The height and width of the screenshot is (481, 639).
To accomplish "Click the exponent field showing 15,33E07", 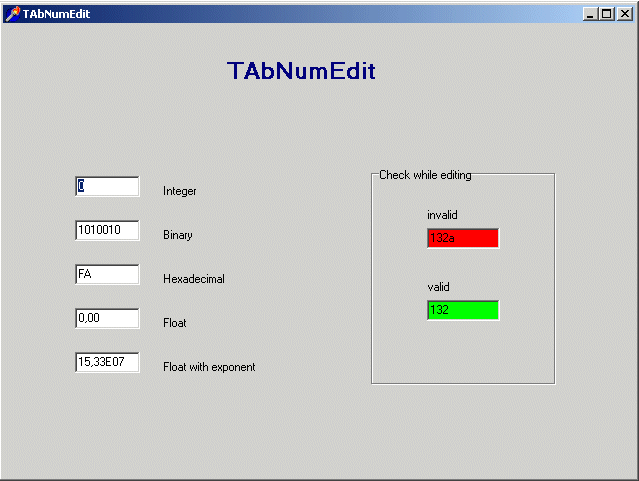I will coord(107,362).
